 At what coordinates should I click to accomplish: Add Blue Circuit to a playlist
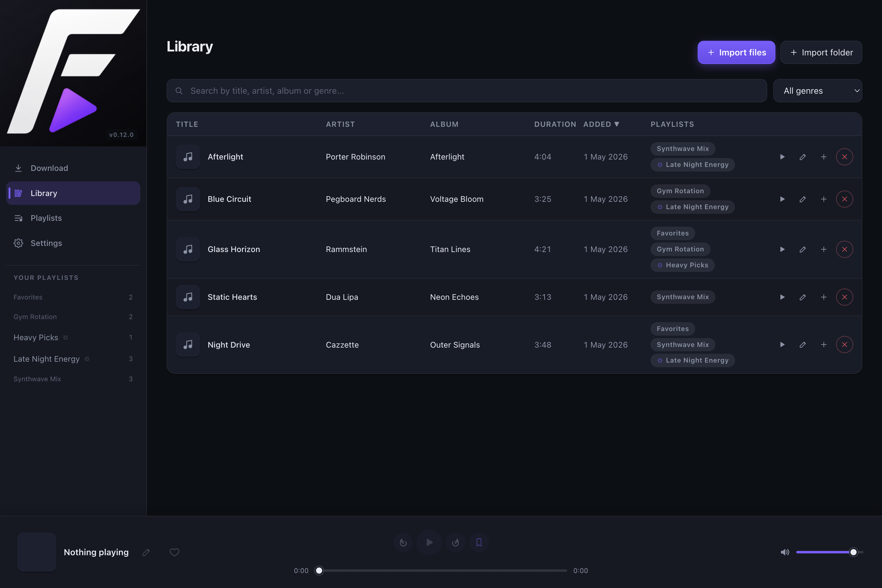coord(824,199)
